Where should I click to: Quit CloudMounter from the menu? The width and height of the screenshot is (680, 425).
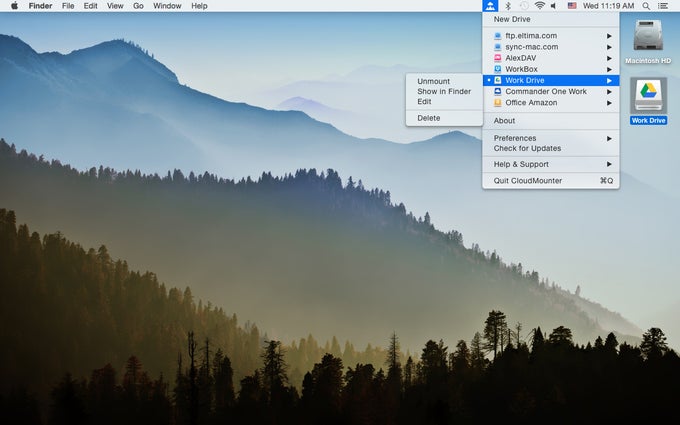click(x=527, y=181)
